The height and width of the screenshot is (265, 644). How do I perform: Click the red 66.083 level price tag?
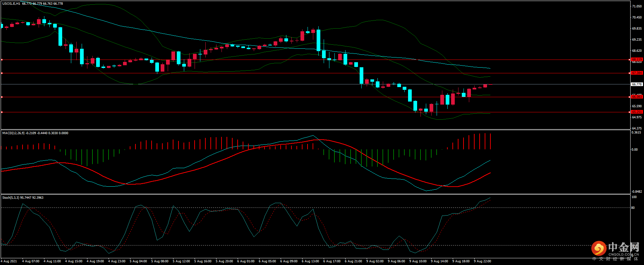[x=637, y=97]
